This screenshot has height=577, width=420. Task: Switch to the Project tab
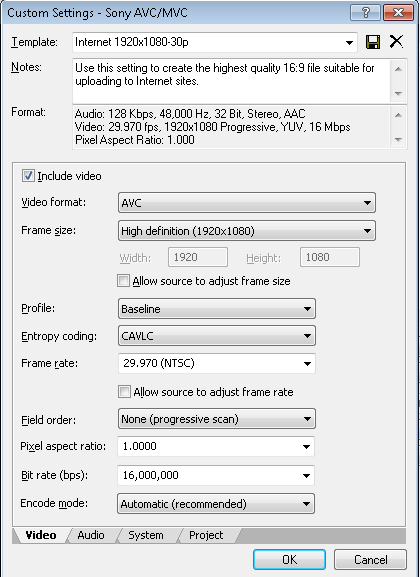pyautogui.click(x=206, y=535)
